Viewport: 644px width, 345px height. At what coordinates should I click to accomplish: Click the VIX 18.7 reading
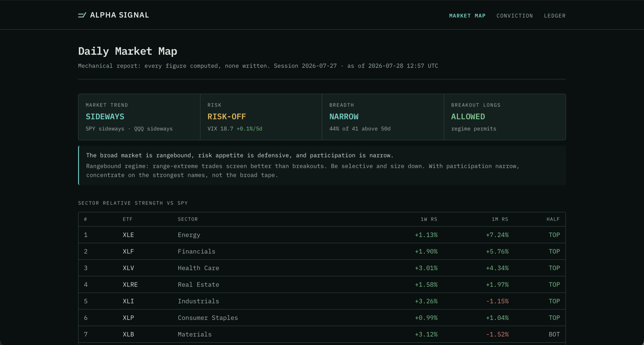tap(220, 129)
